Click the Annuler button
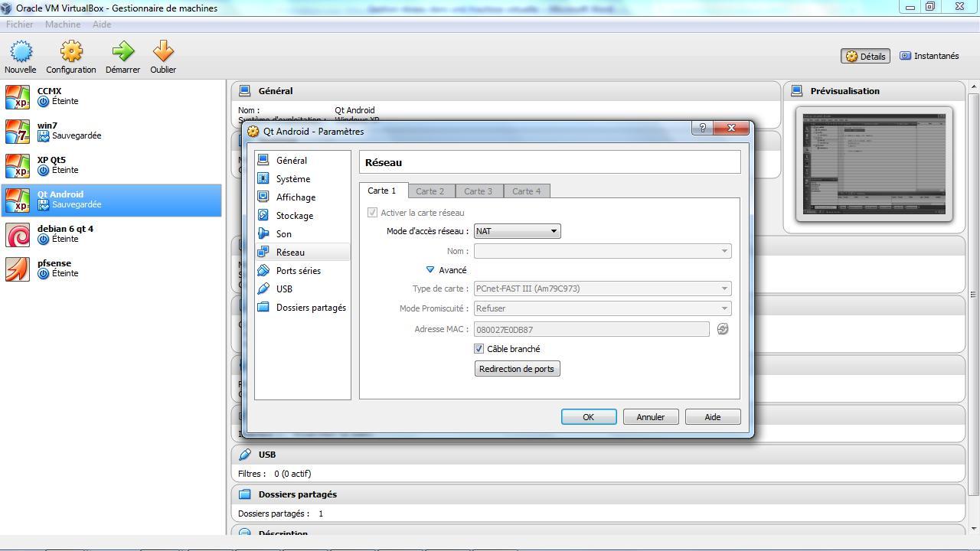This screenshot has height=551, width=980. click(650, 417)
